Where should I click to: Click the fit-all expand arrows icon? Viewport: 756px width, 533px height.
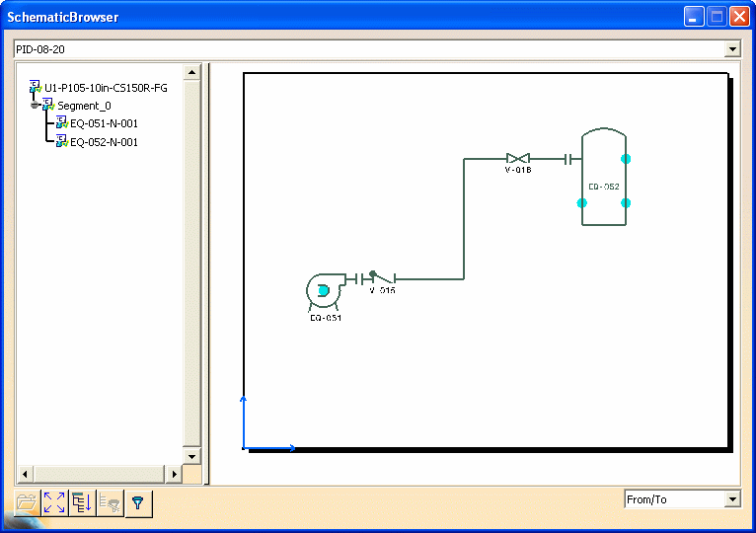pyautogui.click(x=54, y=502)
